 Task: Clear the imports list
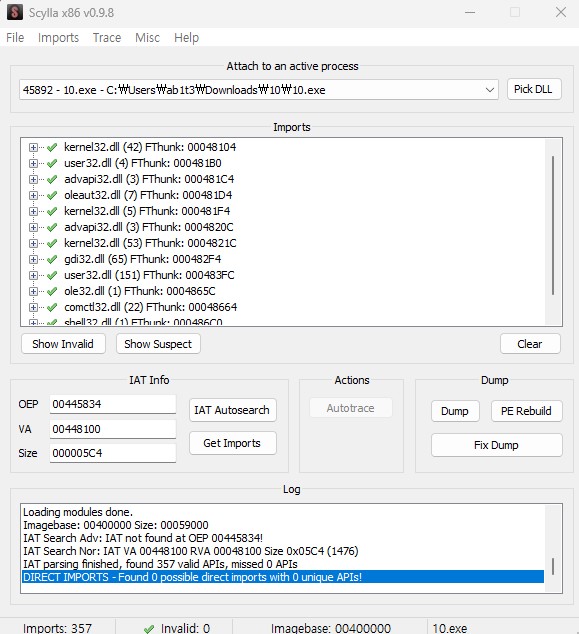click(530, 344)
